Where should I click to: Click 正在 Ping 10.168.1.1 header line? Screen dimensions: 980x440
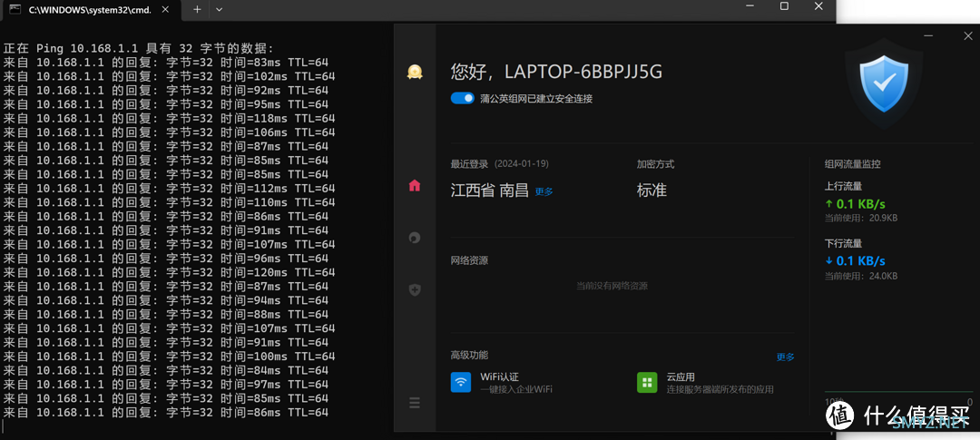click(139, 48)
